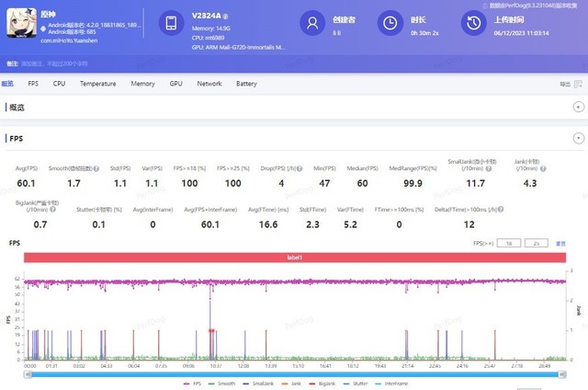588x390 pixels.
Task: Click the info icon beside V2324A
Action: tap(226, 17)
